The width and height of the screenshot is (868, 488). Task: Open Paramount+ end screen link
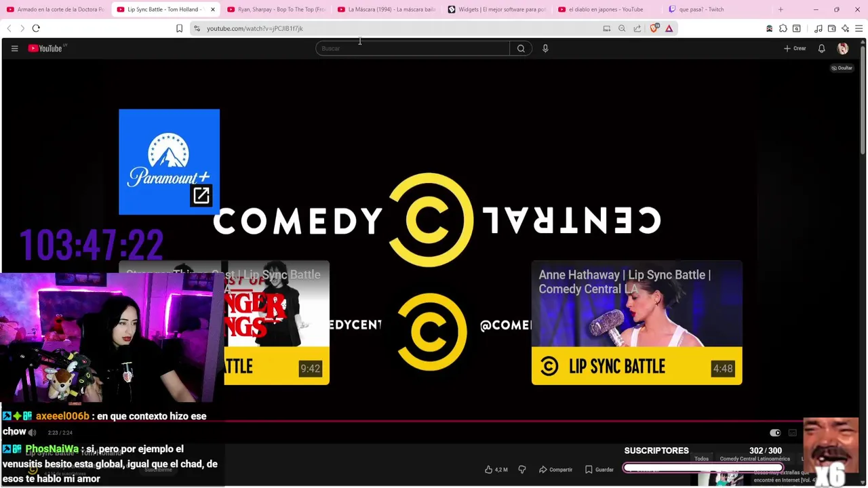click(x=169, y=161)
